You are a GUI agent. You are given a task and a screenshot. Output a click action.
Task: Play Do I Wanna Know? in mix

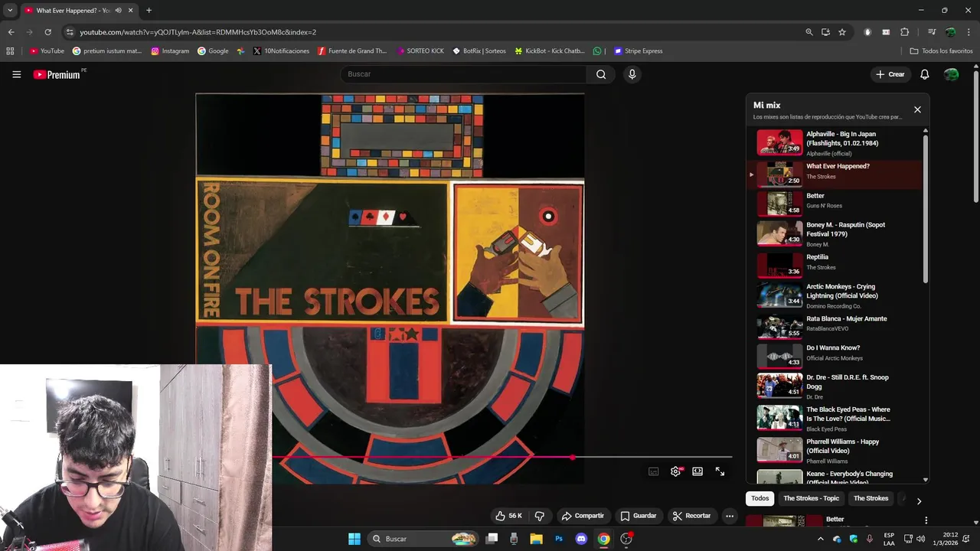pos(835,356)
